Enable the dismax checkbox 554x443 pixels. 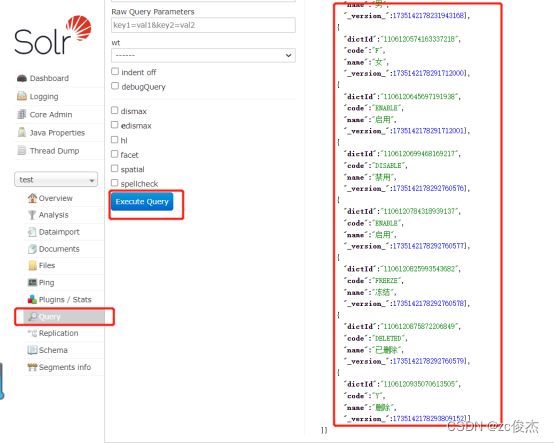coord(114,111)
